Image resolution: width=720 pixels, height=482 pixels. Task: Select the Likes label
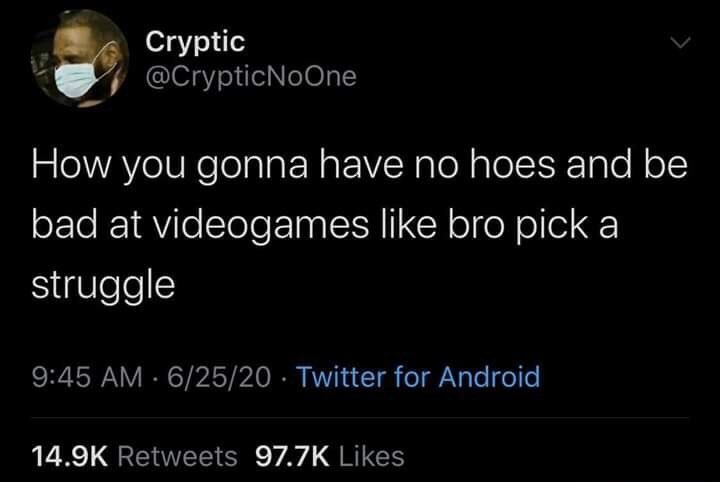372,457
